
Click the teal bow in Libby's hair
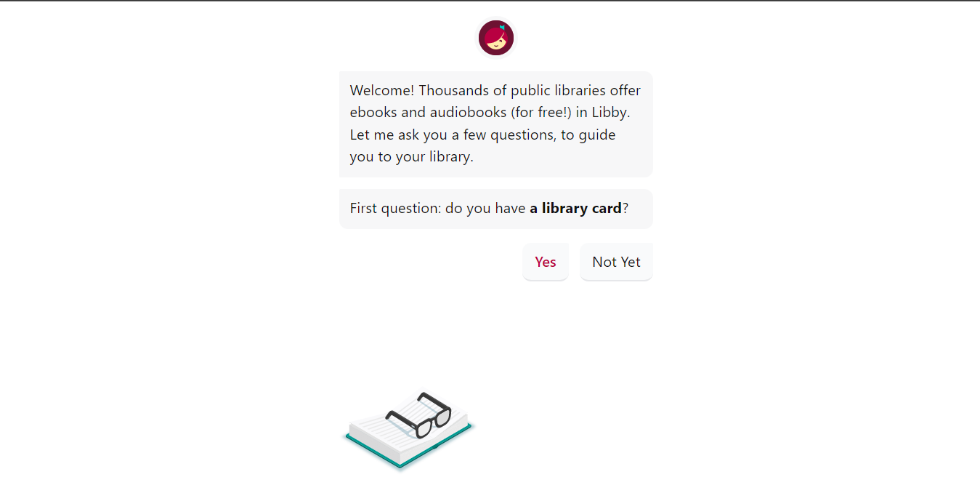click(501, 28)
